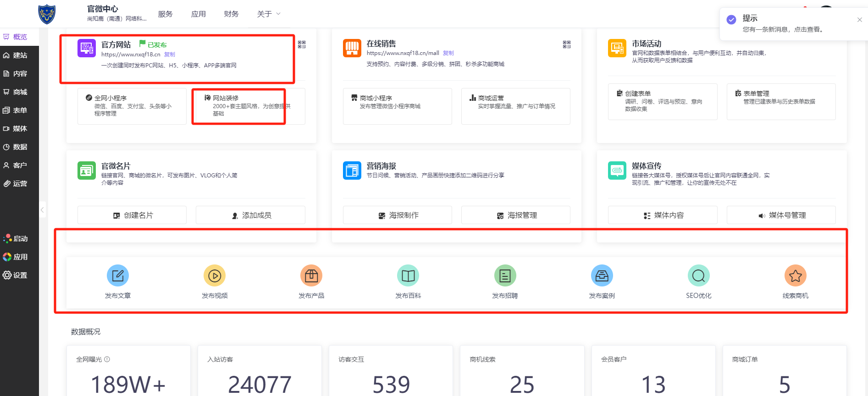868x396 pixels.
Task: Collapse the left sidebar with arrow handle
Action: tap(42, 210)
